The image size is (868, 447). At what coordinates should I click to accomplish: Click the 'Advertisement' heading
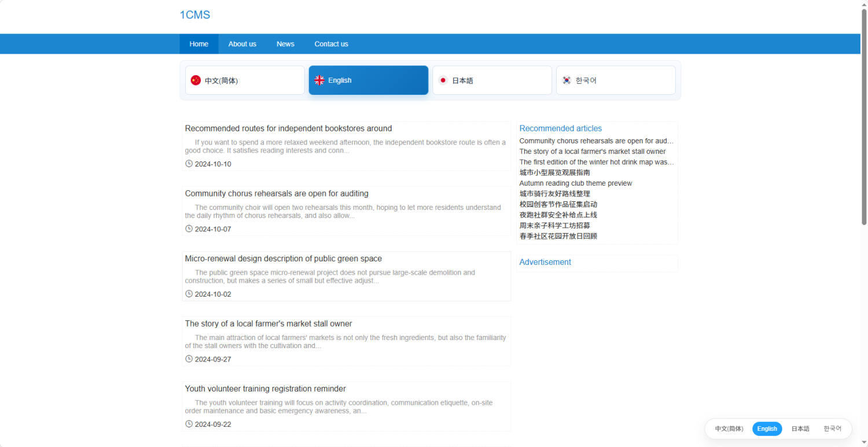point(545,262)
